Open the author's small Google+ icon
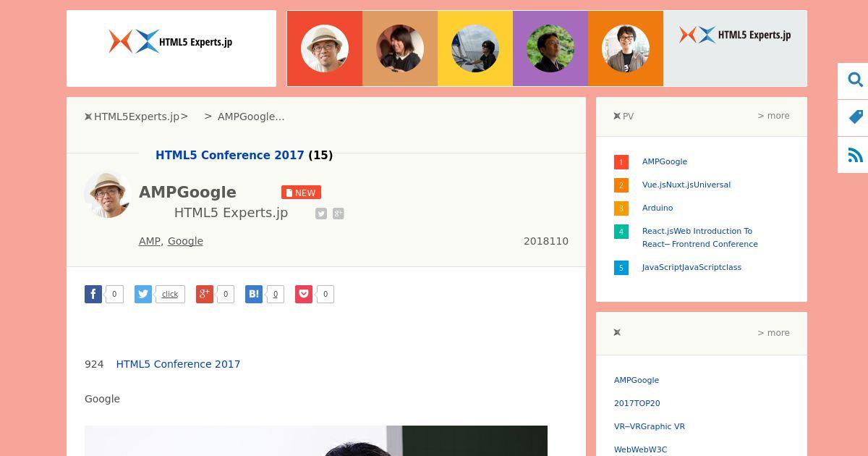The image size is (868, 456). point(338,214)
